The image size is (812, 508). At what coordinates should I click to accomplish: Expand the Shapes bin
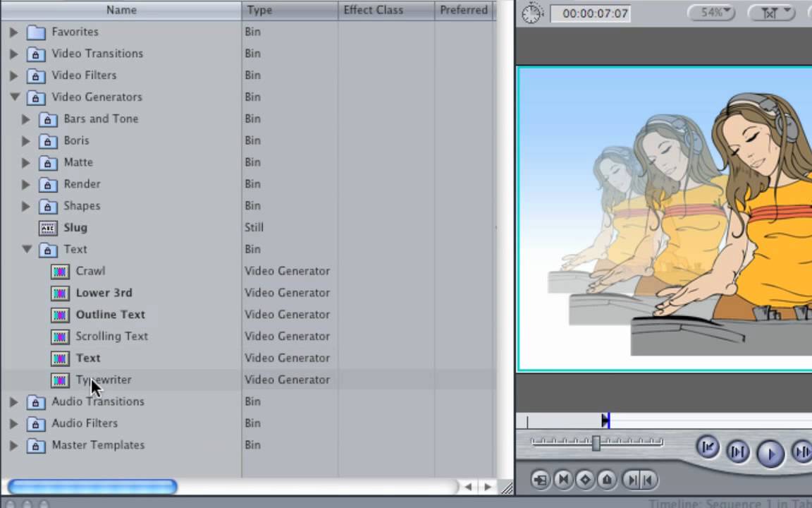pos(25,206)
